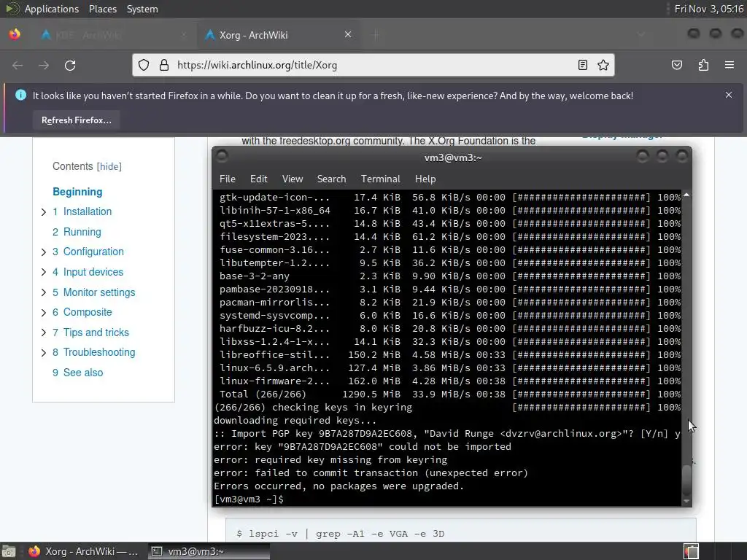Reload the page with the refresh icon
Viewport: 747px width, 560px height.
(x=70, y=65)
